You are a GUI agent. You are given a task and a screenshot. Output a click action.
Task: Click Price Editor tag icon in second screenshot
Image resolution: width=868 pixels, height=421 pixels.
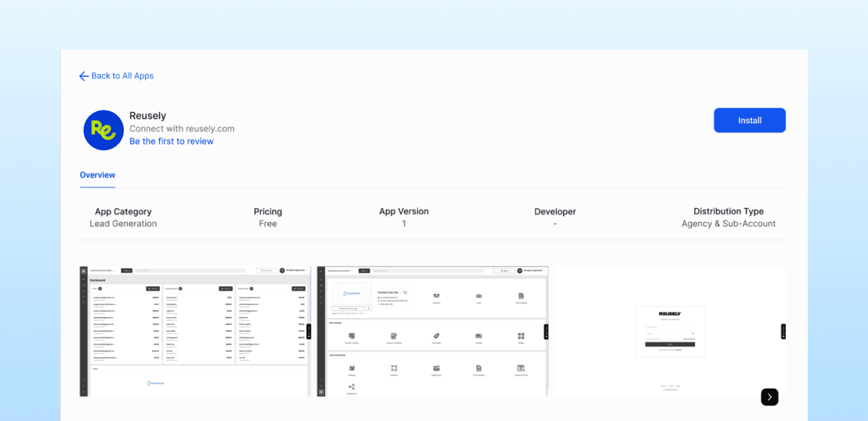pyautogui.click(x=436, y=336)
